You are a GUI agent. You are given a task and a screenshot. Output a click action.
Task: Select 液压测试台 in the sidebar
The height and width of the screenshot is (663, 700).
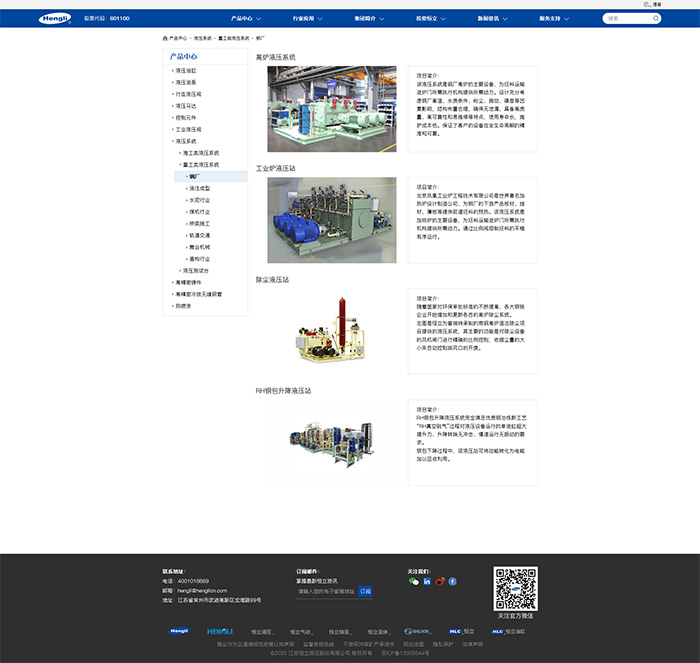pyautogui.click(x=194, y=271)
